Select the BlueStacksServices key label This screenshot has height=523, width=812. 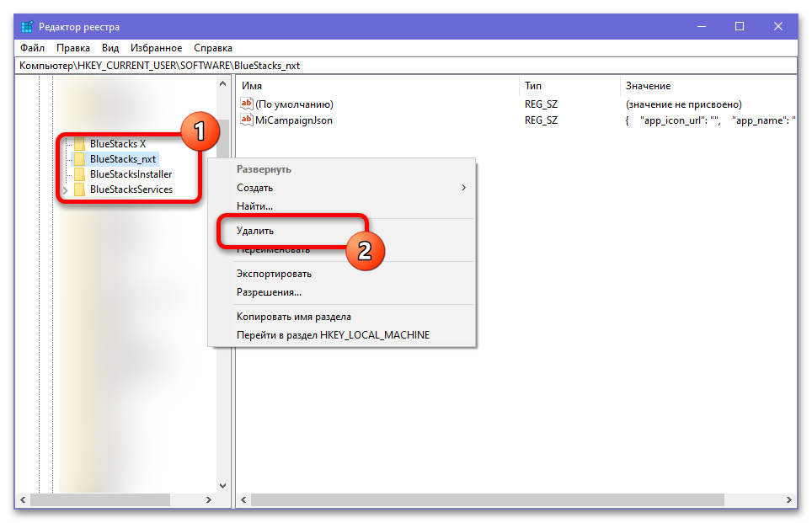131,189
